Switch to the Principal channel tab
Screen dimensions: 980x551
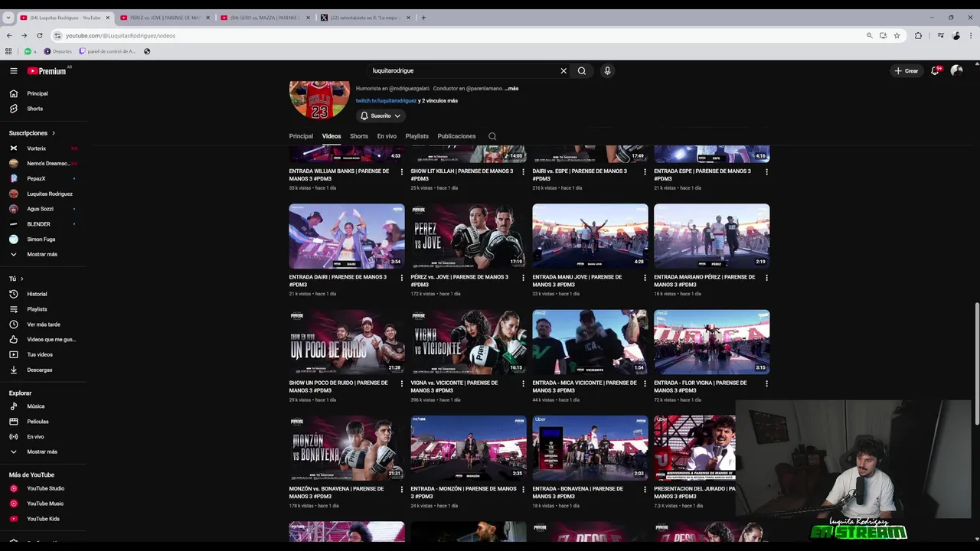click(x=301, y=136)
